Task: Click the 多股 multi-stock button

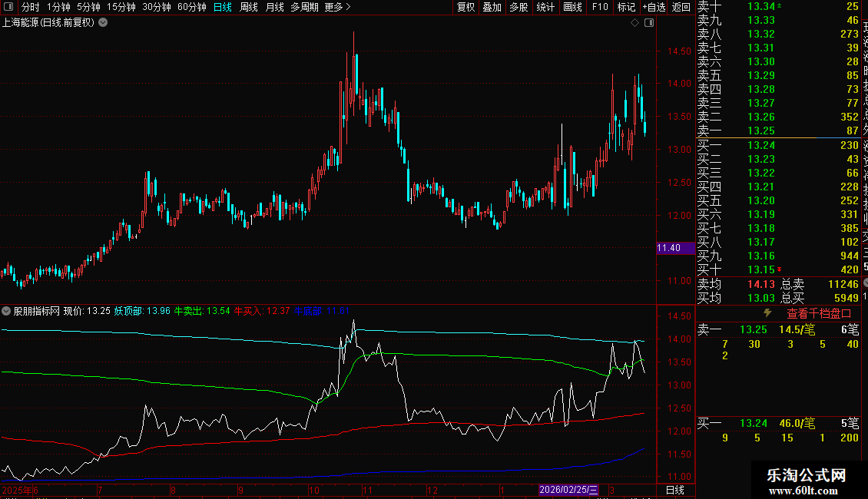Action: (x=518, y=7)
